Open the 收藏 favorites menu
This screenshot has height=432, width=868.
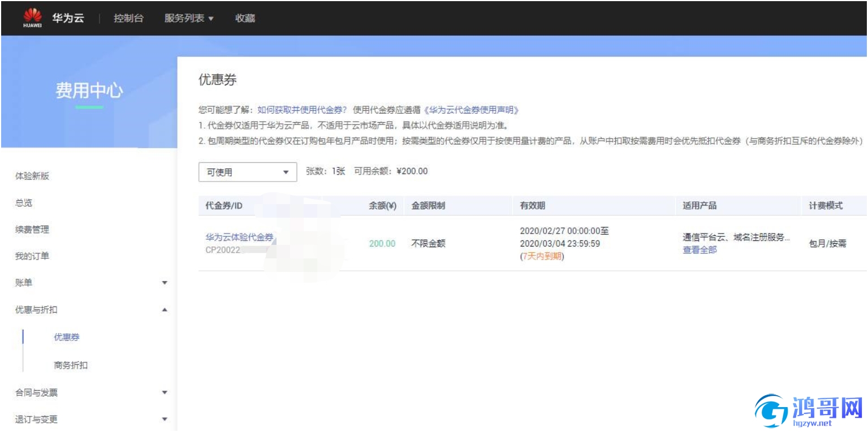pyautogui.click(x=245, y=18)
